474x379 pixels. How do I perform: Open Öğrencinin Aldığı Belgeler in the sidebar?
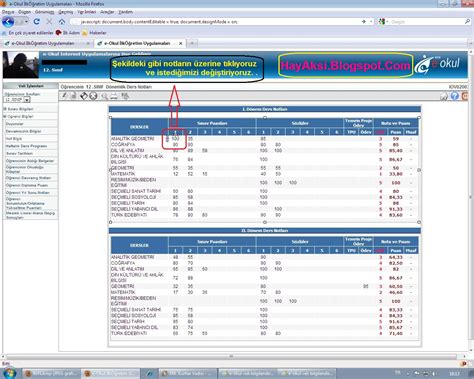click(x=30, y=161)
